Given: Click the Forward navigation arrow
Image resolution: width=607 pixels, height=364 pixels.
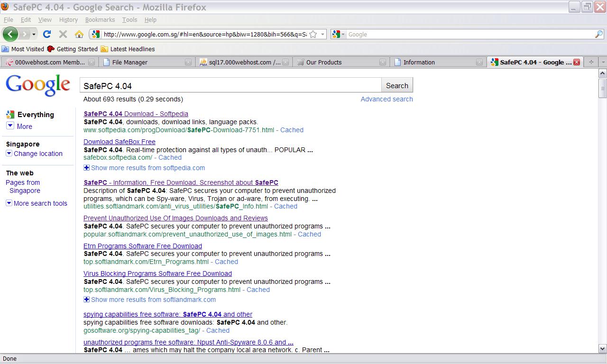Looking at the screenshot, I should (x=24, y=34).
